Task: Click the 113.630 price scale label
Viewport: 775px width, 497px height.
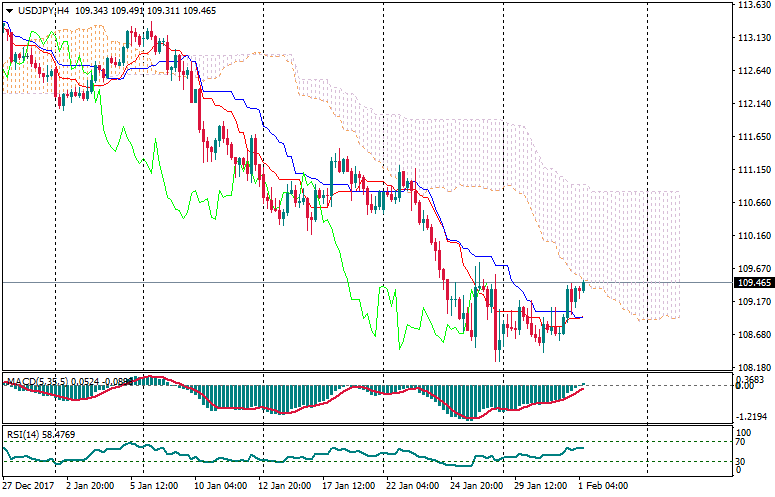Action: click(751, 6)
